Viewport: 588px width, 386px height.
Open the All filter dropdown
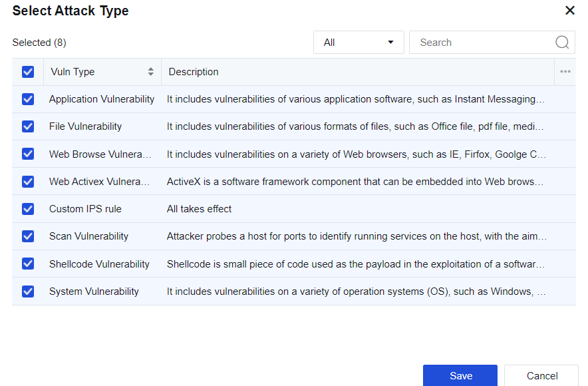(x=359, y=43)
